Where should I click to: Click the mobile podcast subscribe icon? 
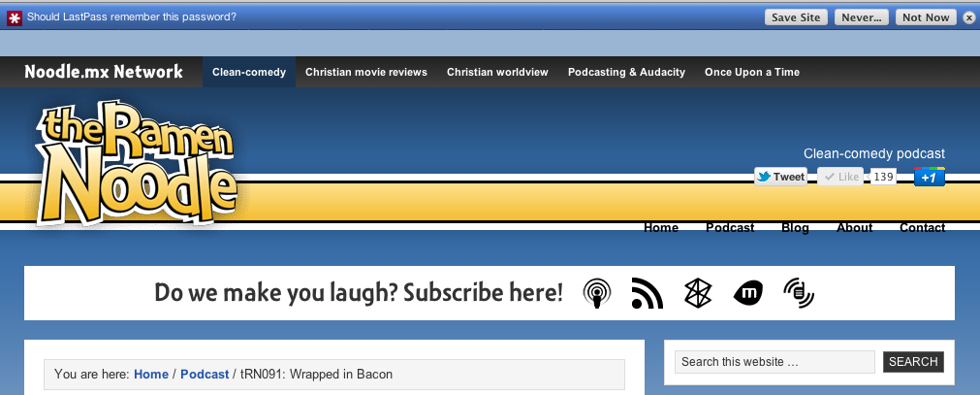(799, 293)
